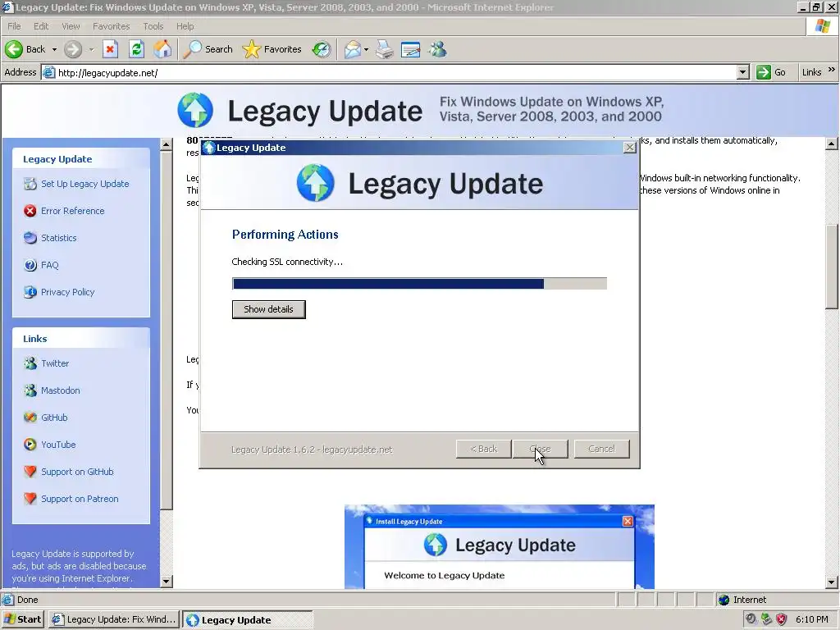This screenshot has height=630, width=840.
Task: Click the Forward navigation arrow icon
Action: (73, 49)
